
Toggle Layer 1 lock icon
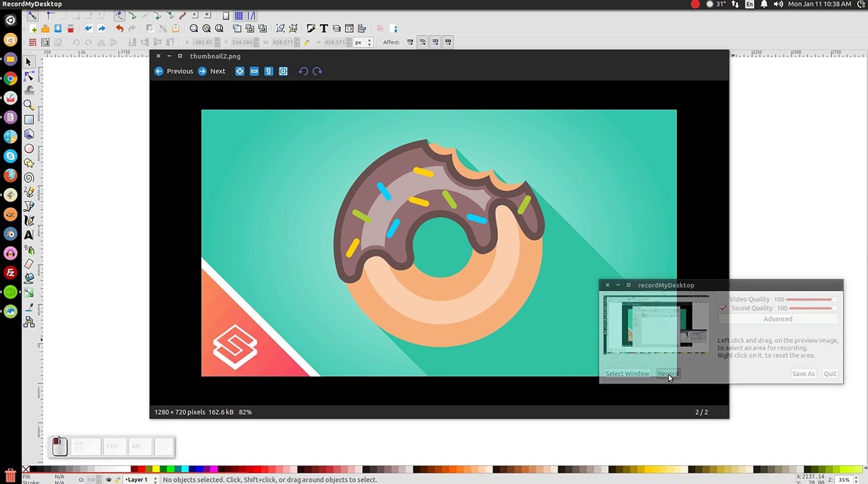[x=118, y=480]
